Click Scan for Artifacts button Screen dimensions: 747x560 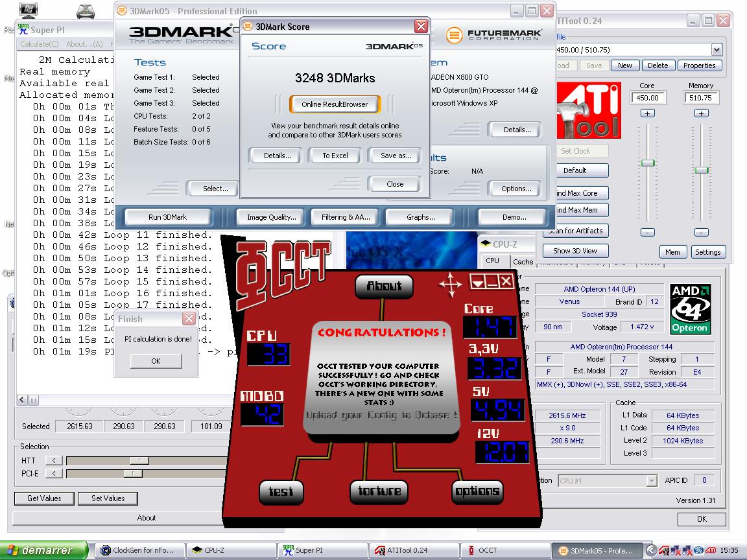click(575, 231)
